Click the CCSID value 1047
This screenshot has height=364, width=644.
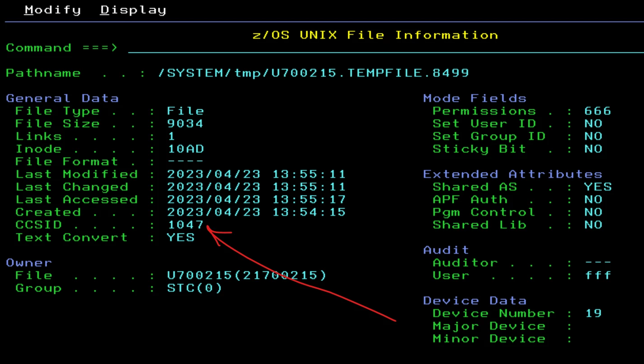coord(185,225)
